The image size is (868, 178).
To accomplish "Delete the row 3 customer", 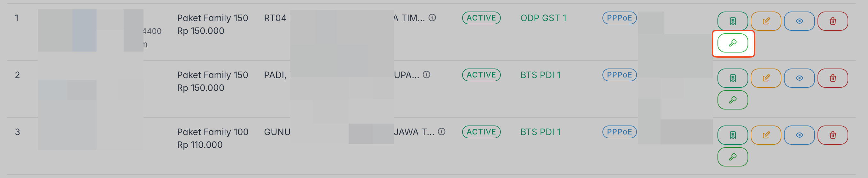I will [832, 135].
